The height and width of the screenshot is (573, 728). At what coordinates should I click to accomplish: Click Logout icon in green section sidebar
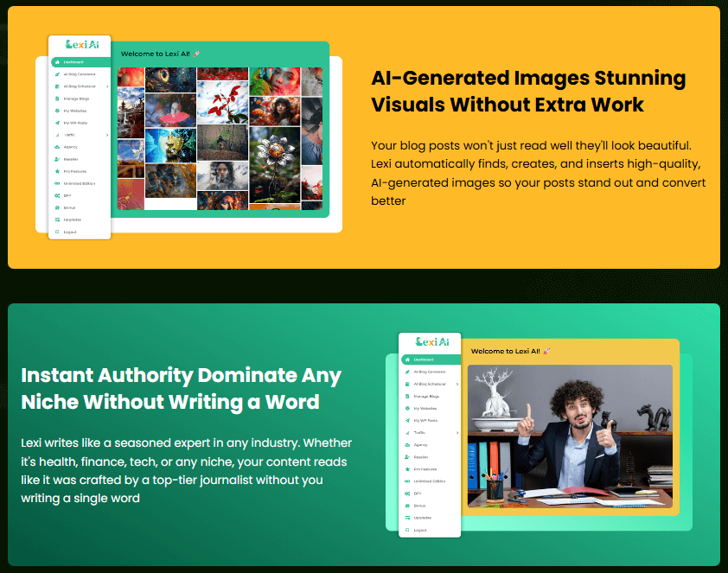pyautogui.click(x=406, y=530)
